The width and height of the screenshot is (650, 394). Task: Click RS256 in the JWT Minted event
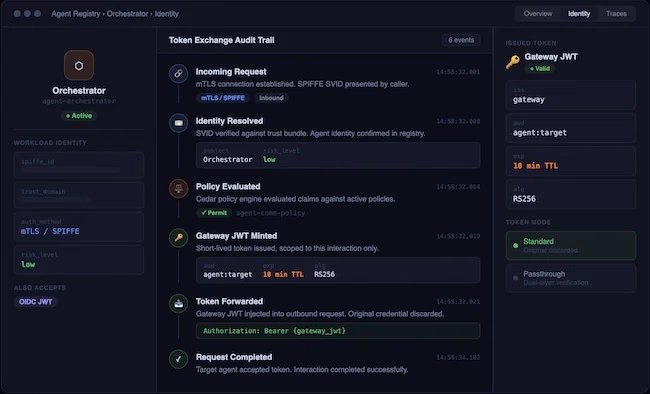tap(324, 275)
